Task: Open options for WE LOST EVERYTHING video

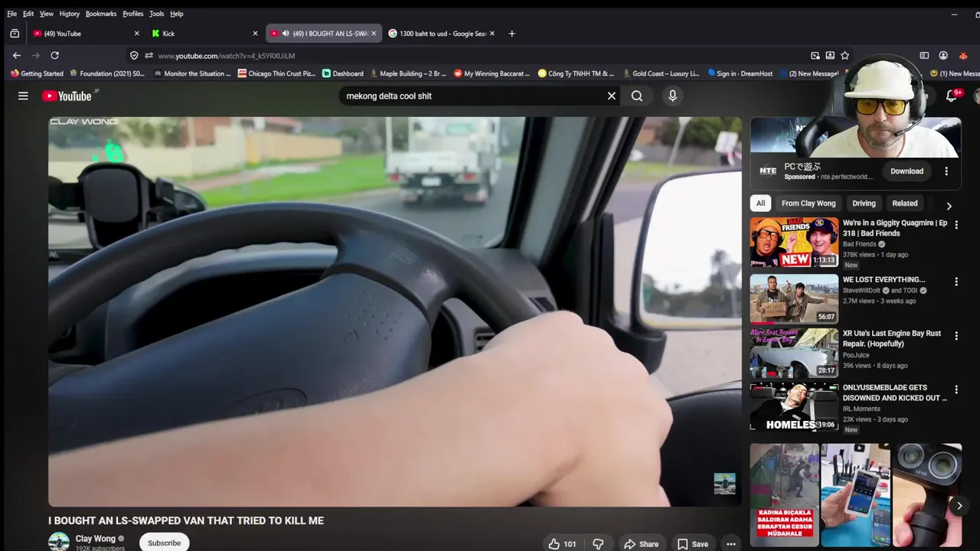Action: pos(955,282)
